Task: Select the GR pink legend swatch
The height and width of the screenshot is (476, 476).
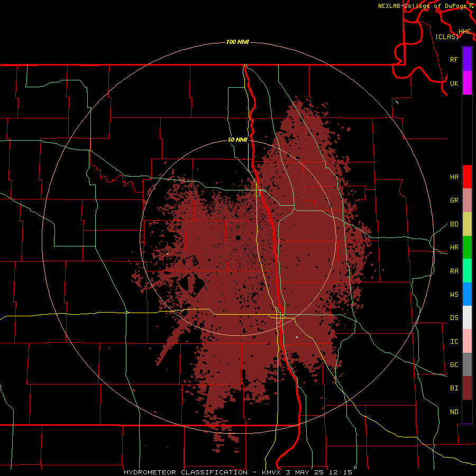Action: coord(467,200)
